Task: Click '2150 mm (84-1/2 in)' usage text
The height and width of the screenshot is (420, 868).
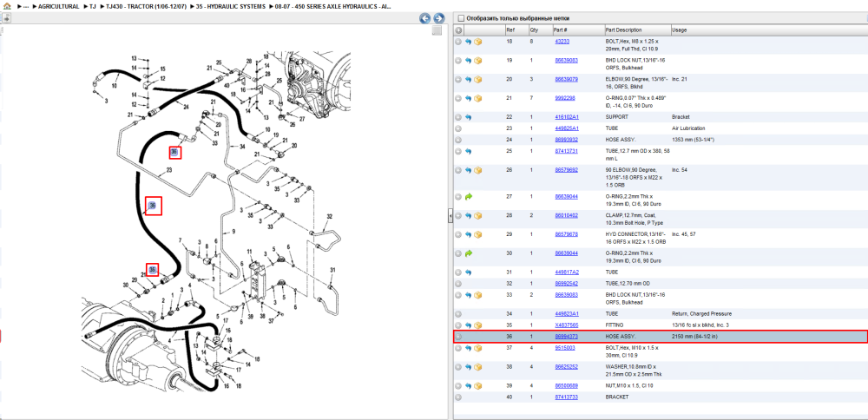Action: 694,337
